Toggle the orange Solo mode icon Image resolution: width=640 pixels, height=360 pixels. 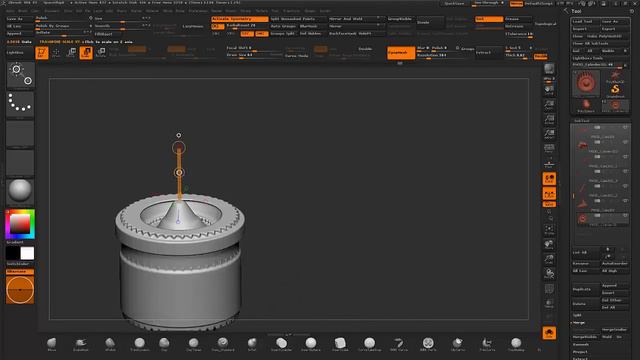pyautogui.click(x=549, y=333)
